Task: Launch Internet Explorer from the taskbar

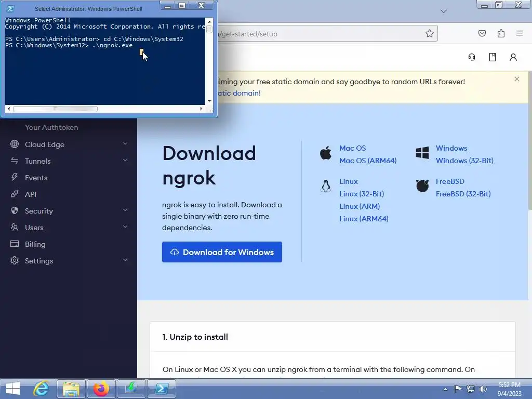Action: pyautogui.click(x=41, y=389)
